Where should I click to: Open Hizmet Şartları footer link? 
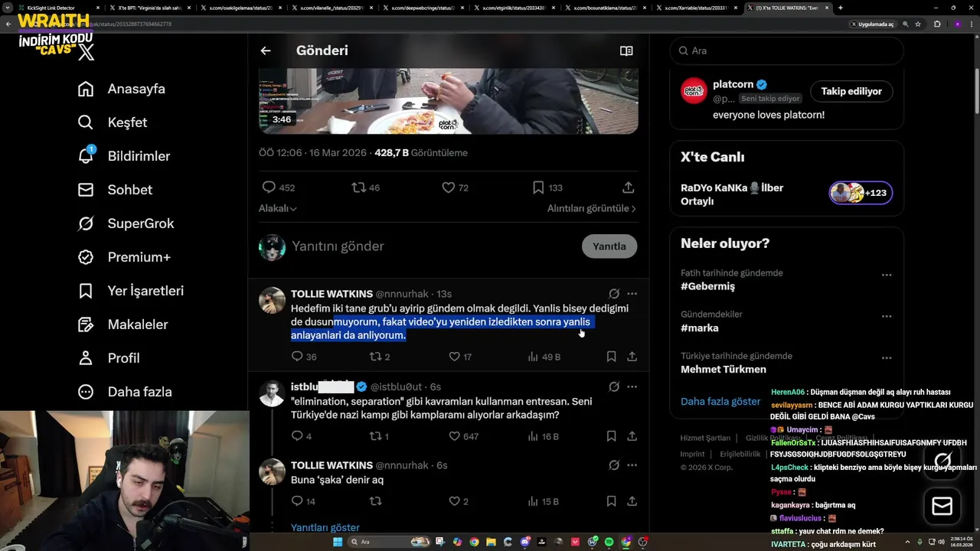[705, 438]
